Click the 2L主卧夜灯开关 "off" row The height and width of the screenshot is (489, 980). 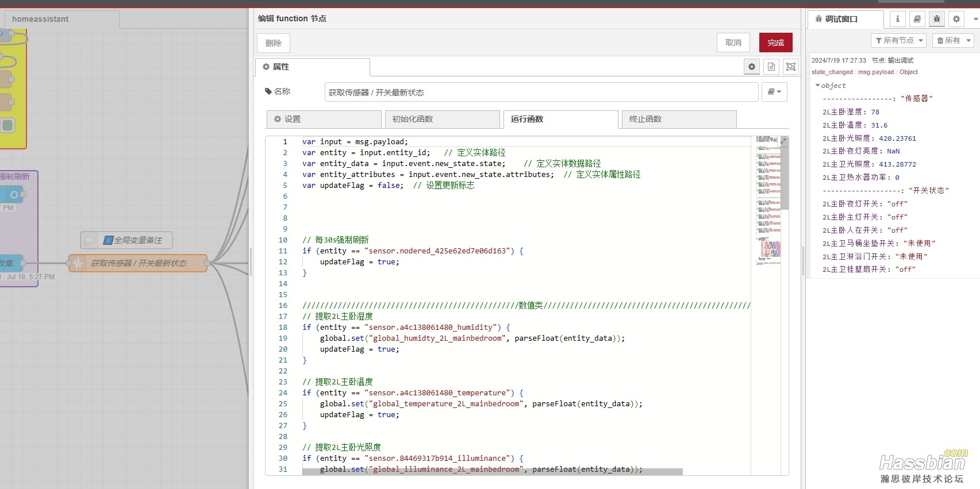click(865, 204)
